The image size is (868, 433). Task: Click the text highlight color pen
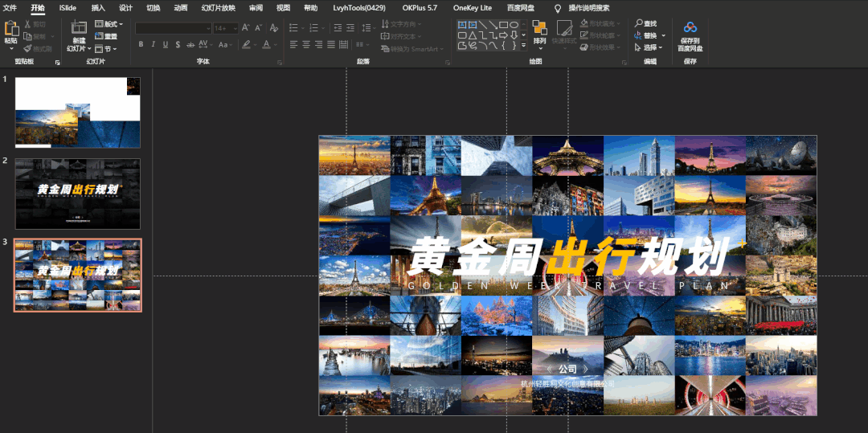[x=246, y=44]
